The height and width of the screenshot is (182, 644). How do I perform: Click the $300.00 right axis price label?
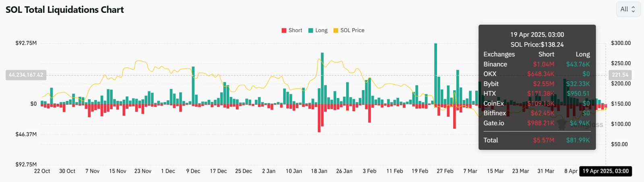pyautogui.click(x=621, y=43)
